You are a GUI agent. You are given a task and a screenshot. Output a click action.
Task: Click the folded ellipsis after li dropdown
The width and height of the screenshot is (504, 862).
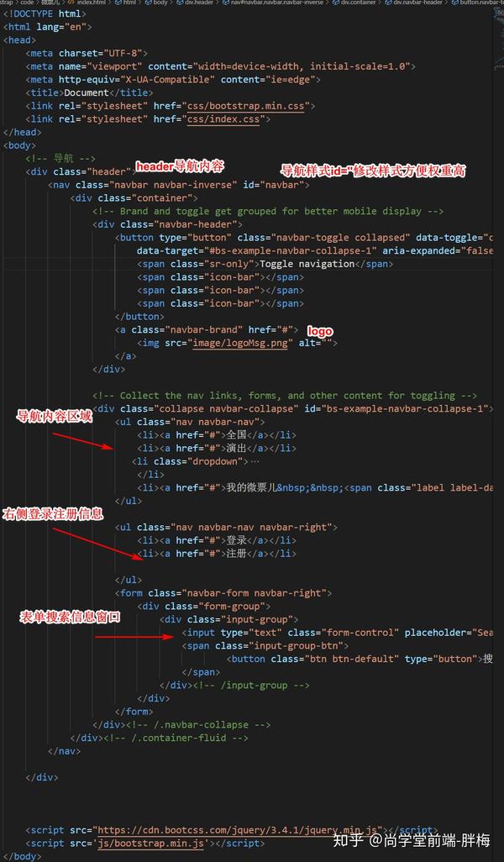click(254, 461)
